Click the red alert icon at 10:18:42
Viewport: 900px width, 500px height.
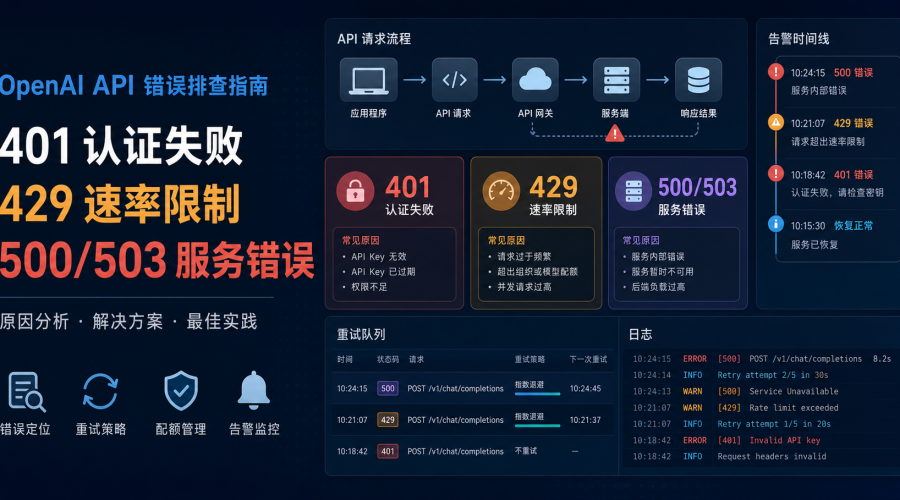[x=775, y=173]
